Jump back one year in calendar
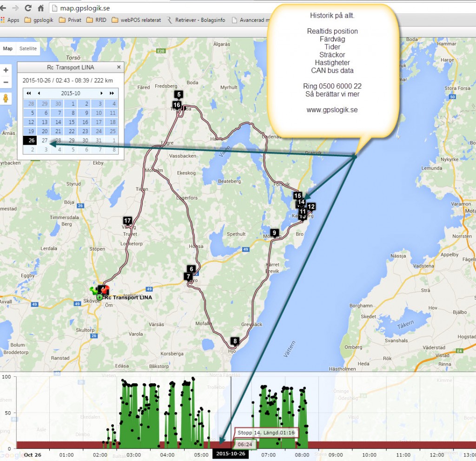This screenshot has height=461, width=476. pos(29,93)
